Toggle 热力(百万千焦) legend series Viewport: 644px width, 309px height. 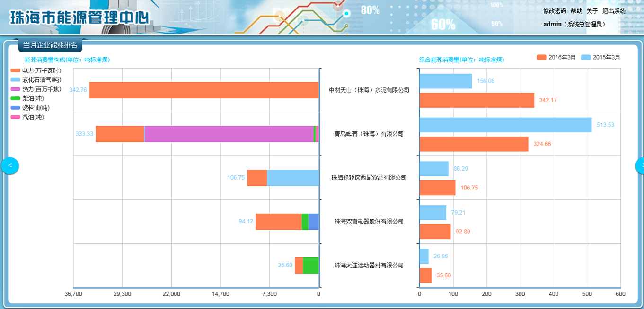pos(36,89)
